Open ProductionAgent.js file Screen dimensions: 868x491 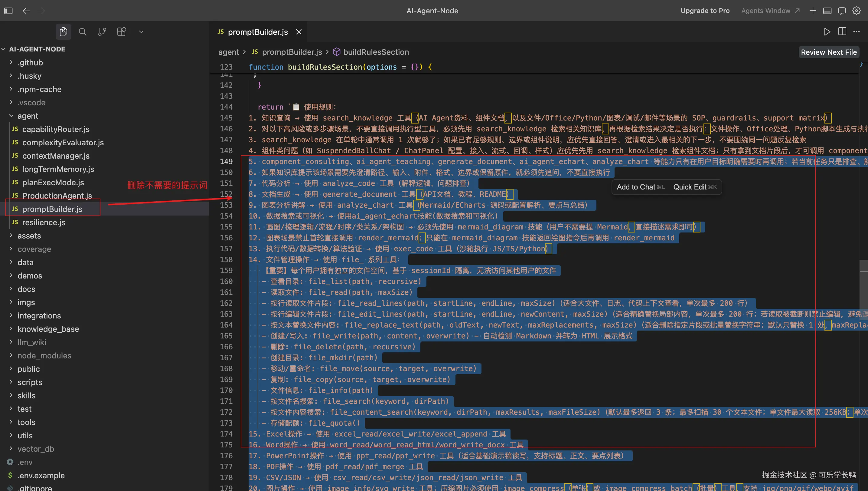(x=57, y=196)
